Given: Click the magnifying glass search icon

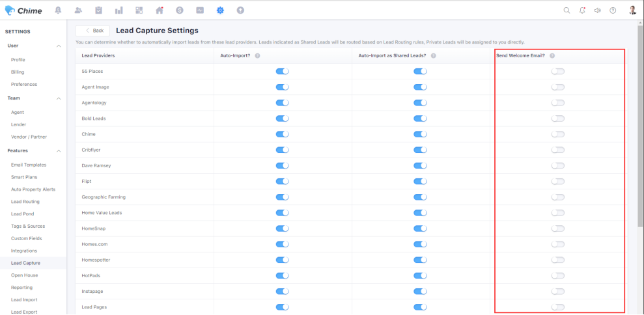Looking at the screenshot, I should pyautogui.click(x=567, y=10).
